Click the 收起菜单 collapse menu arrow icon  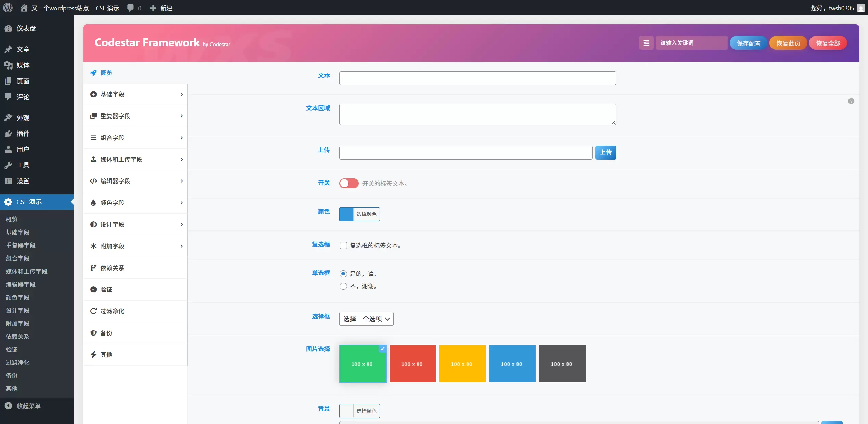point(9,406)
